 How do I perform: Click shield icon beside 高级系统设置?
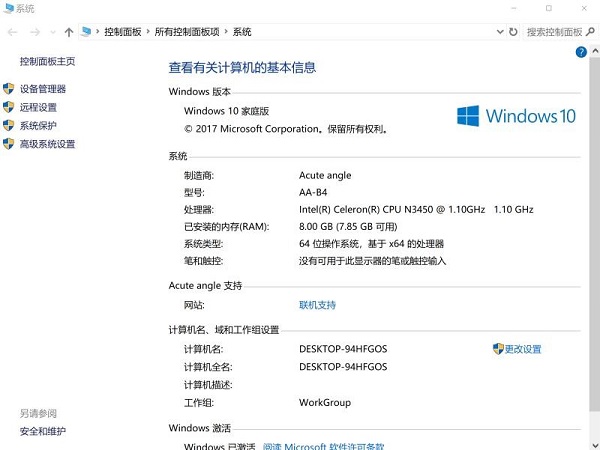8,144
